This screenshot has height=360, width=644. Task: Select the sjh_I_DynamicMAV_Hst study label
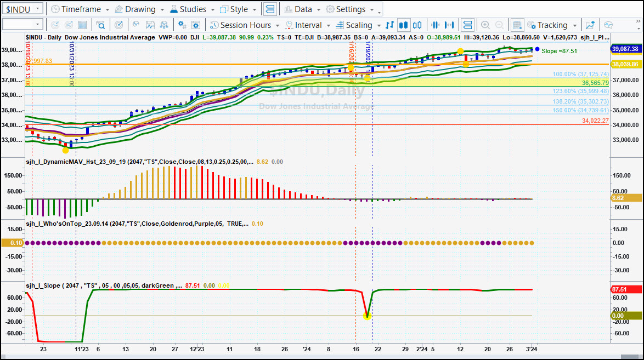139,162
